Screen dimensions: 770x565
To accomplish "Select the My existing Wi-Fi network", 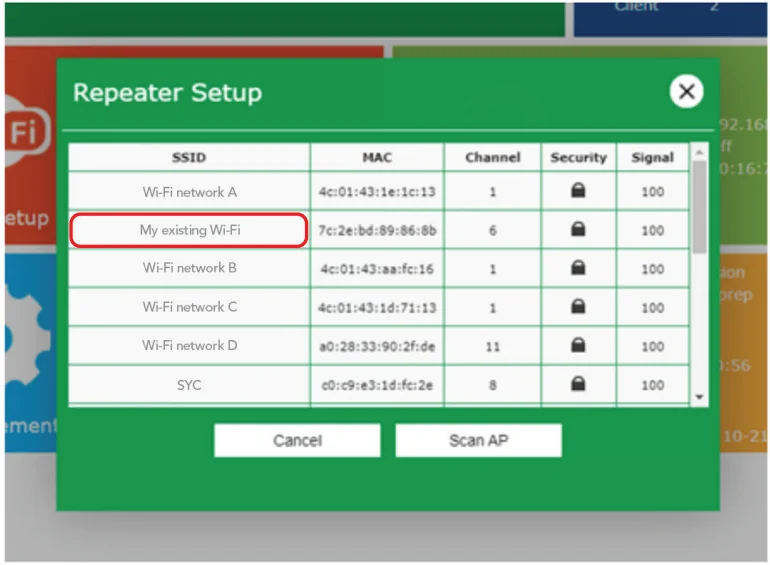I will [x=190, y=230].
